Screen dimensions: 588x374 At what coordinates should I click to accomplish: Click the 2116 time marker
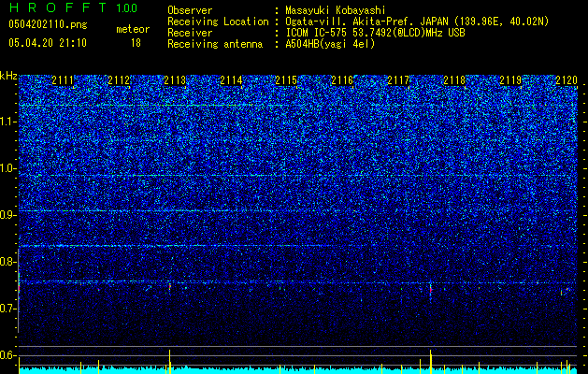point(342,80)
